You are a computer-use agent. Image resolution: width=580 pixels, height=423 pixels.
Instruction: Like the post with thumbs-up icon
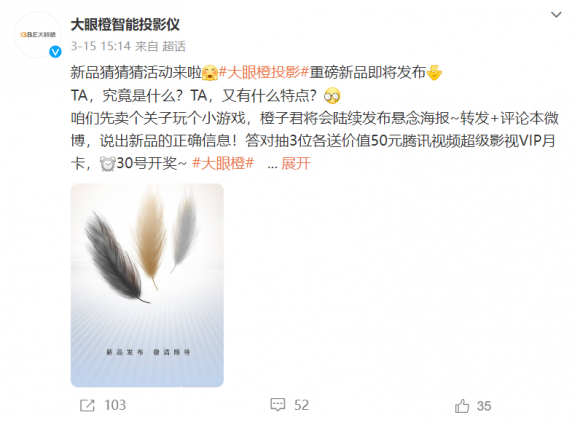[x=462, y=406]
